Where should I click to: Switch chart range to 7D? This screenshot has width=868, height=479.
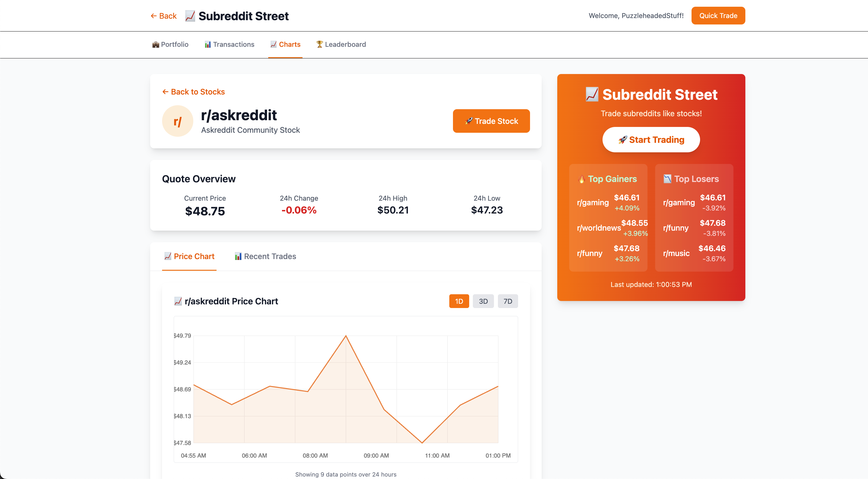507,301
